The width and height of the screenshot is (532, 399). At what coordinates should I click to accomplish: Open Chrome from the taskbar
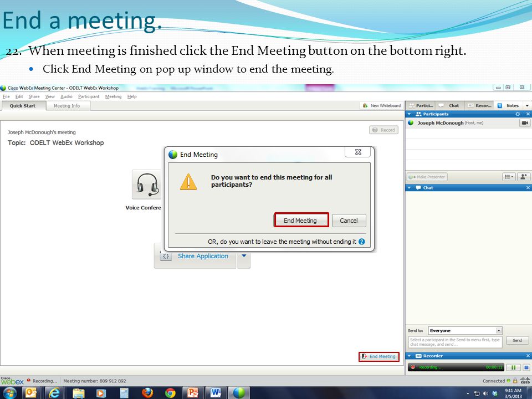tap(170, 393)
